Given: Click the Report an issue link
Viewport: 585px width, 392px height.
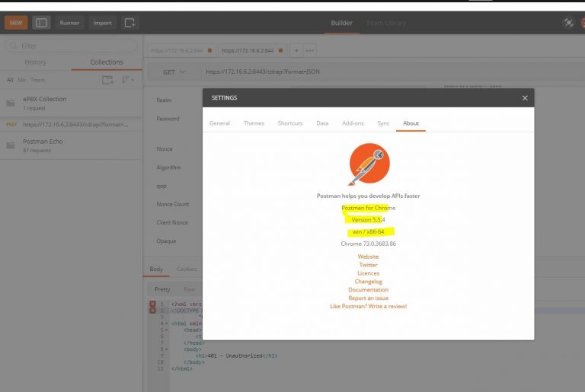Looking at the screenshot, I should click(x=368, y=298).
